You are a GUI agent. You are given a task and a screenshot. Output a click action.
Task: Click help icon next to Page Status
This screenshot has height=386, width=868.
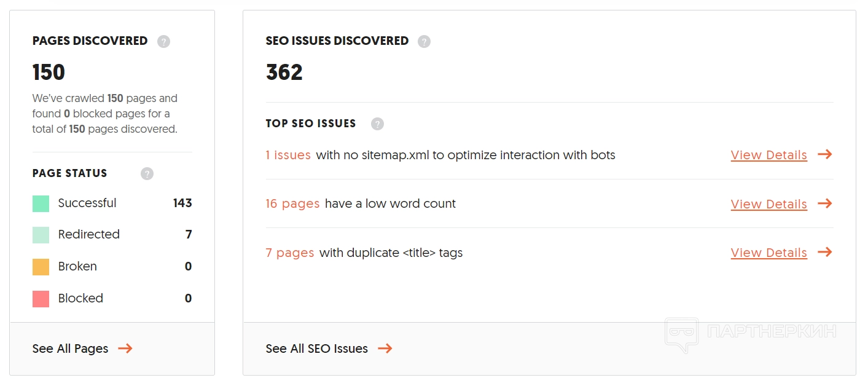pyautogui.click(x=147, y=173)
